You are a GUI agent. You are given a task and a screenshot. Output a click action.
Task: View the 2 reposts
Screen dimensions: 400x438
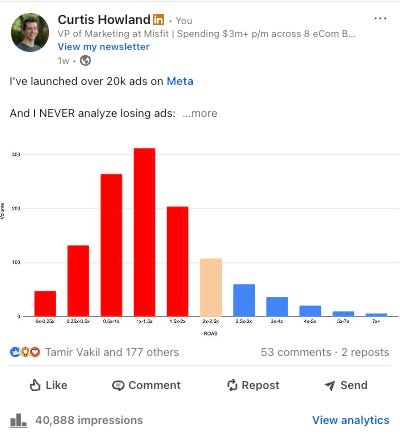click(365, 352)
